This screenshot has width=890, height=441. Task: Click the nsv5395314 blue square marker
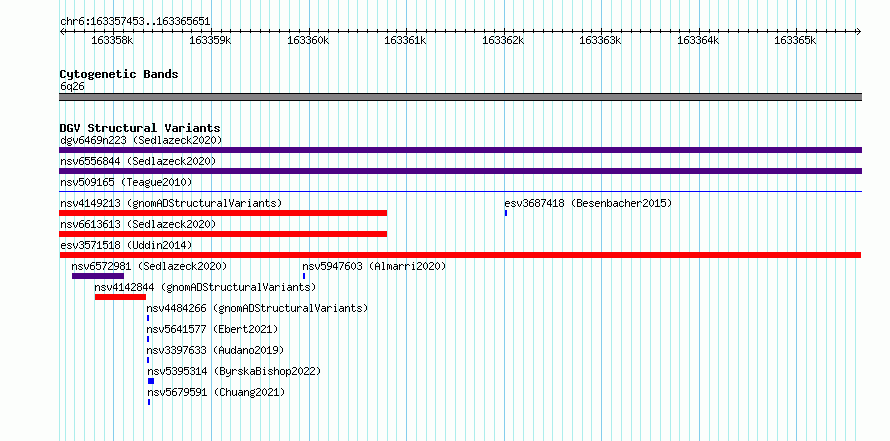[x=151, y=381]
